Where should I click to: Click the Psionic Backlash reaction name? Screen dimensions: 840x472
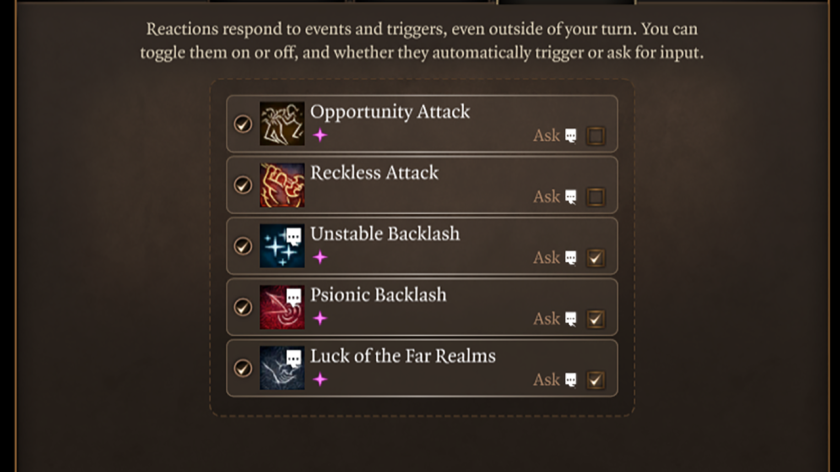pyautogui.click(x=378, y=295)
